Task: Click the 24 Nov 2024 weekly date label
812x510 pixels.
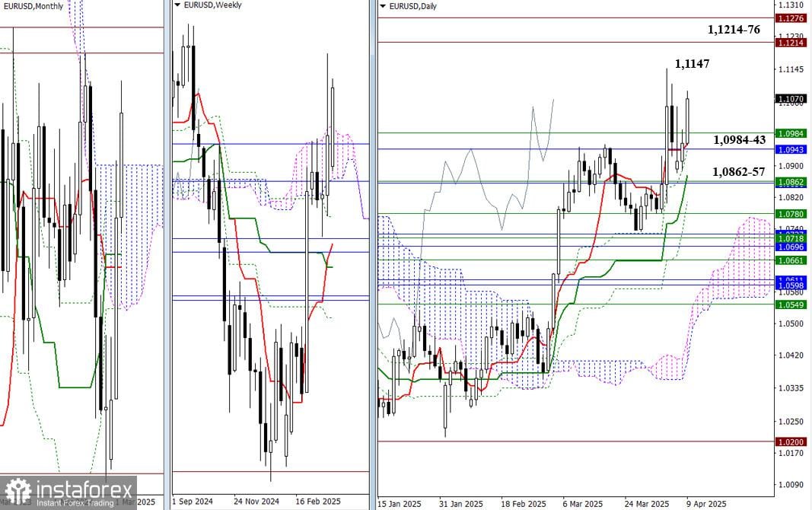Action: pyautogui.click(x=256, y=501)
